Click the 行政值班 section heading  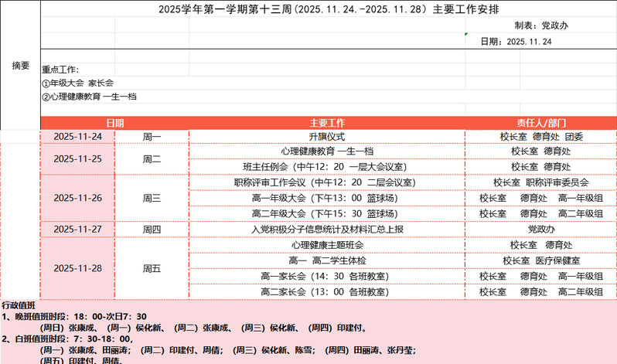[x=19, y=306]
